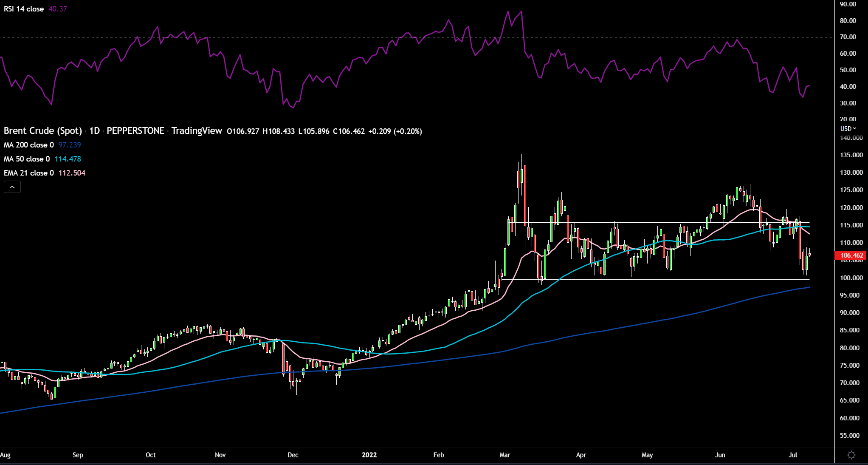
Task: Click the EMA 21 close indicator legend
Action: 28,173
